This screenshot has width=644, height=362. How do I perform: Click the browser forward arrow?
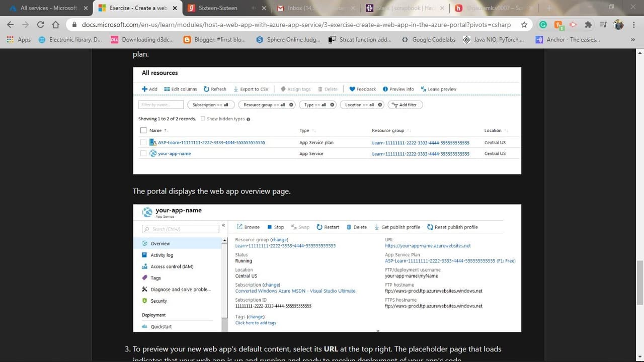[x=25, y=25]
